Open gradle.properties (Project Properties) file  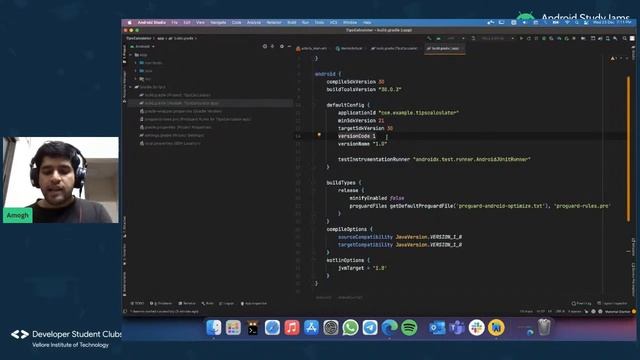tap(176, 127)
